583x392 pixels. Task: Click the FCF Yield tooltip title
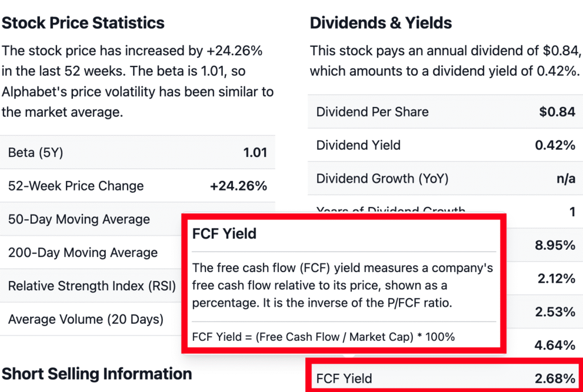coord(224,234)
